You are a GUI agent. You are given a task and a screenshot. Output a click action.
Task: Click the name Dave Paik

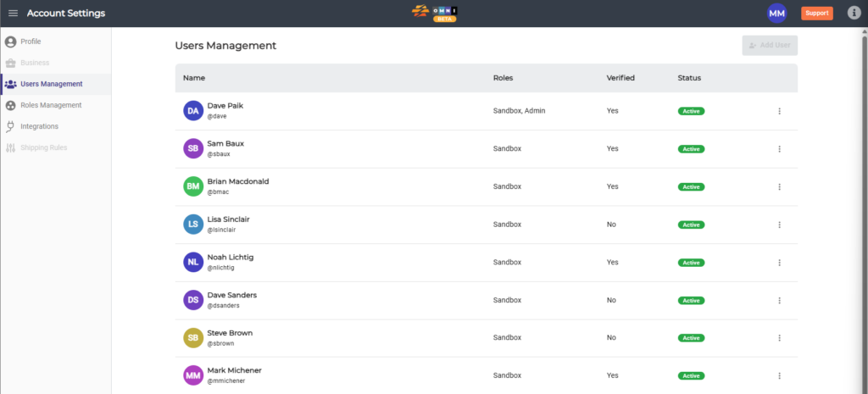225,106
